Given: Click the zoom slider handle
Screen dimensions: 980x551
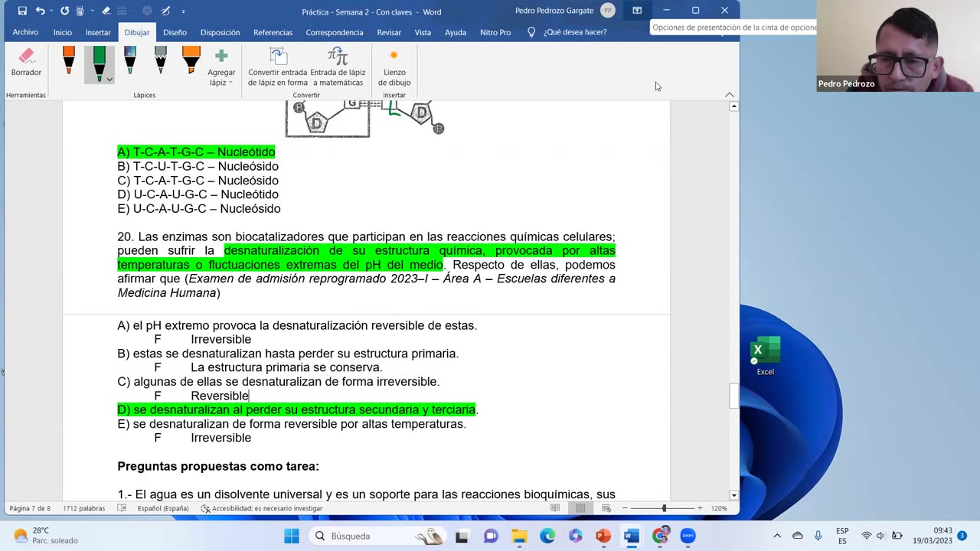Looking at the screenshot, I should [x=664, y=508].
